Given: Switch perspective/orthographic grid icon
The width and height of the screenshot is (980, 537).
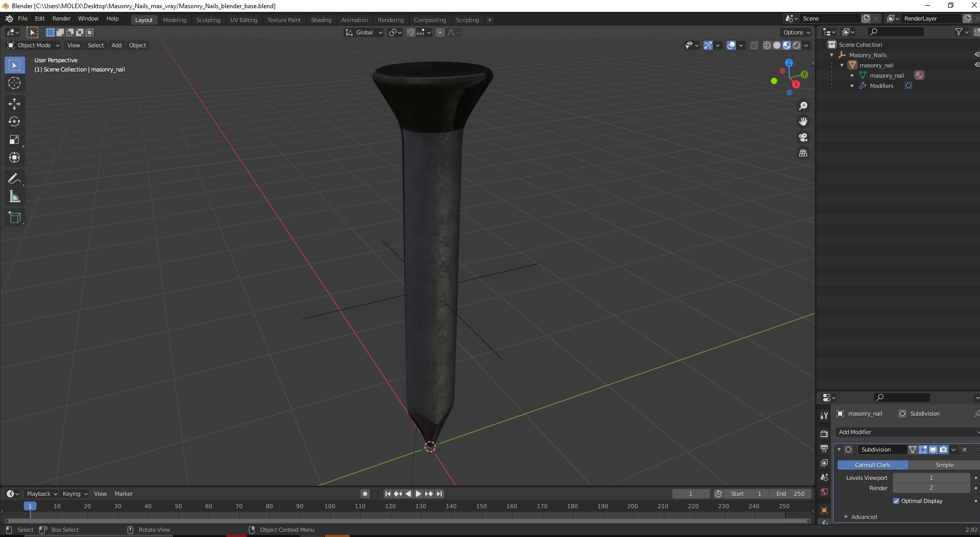Looking at the screenshot, I should point(803,153).
